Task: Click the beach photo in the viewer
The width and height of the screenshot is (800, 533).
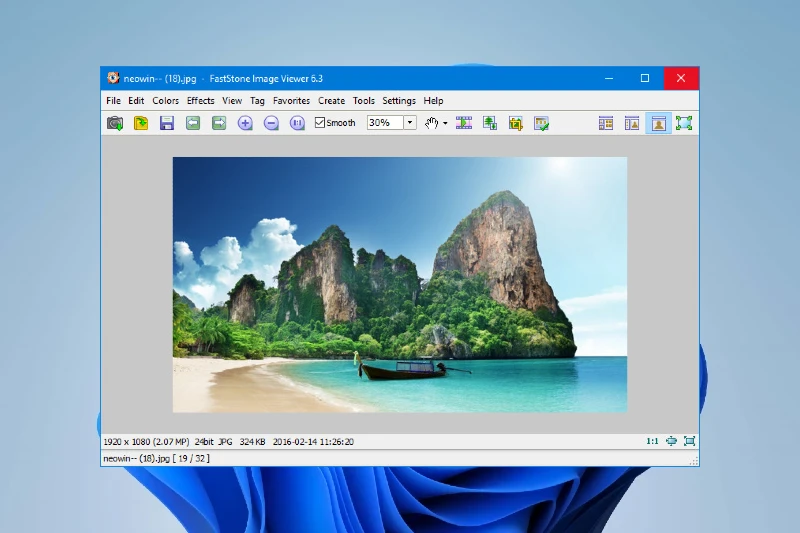Action: (400, 285)
